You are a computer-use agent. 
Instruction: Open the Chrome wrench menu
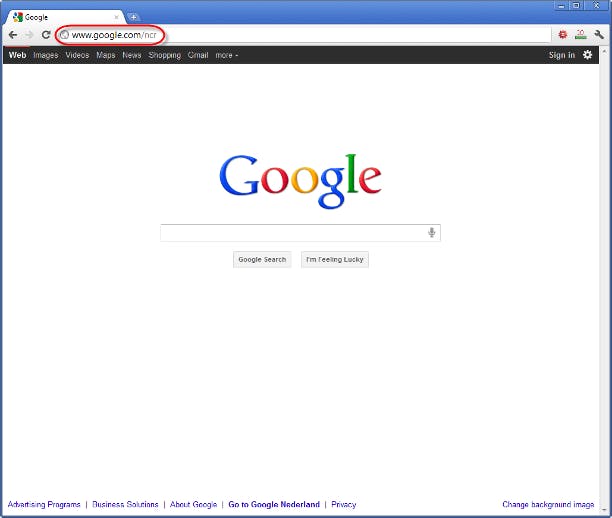599,35
